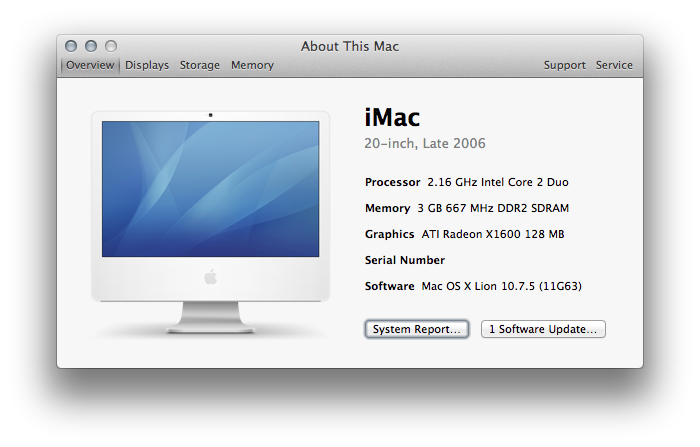
Task: Click the Graphics label
Action: 389,234
